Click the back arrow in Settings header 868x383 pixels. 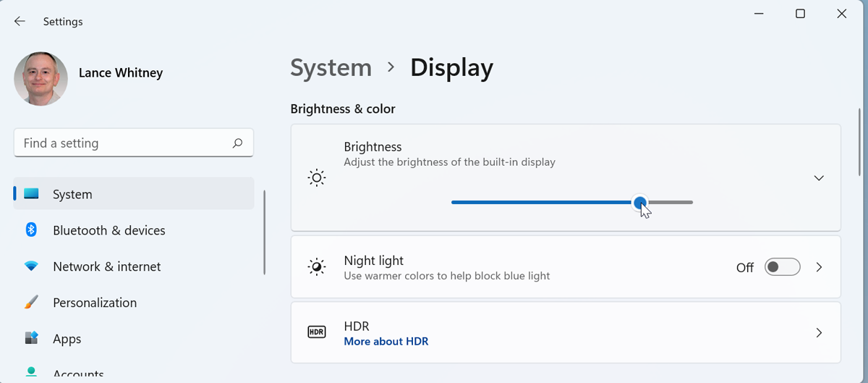click(x=20, y=22)
